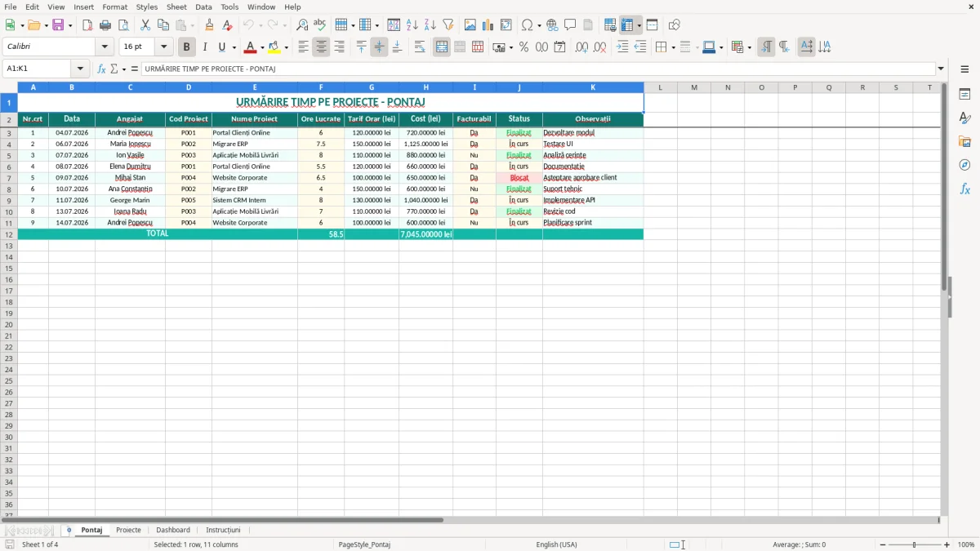Expand the Font Color dropdown arrow

pyautogui.click(x=262, y=47)
